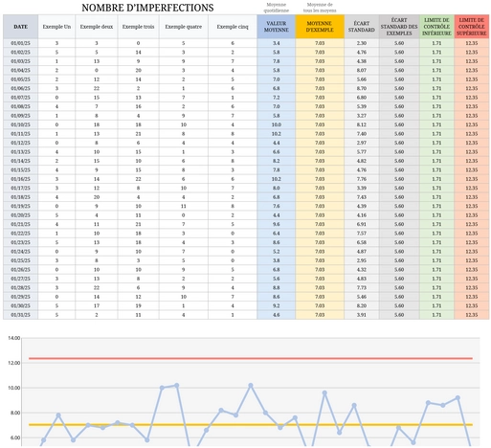Screen dimensions: 491x448
Task: Select the date cell 01/25/25
Action: pos(20,260)
